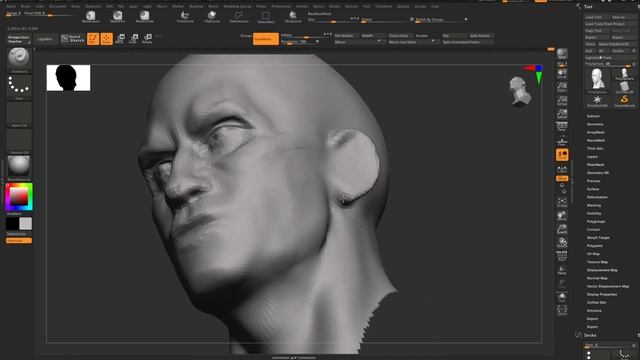640x360 pixels.
Task: Open the Mirror And Weld axis dropdown
Action: point(433,42)
